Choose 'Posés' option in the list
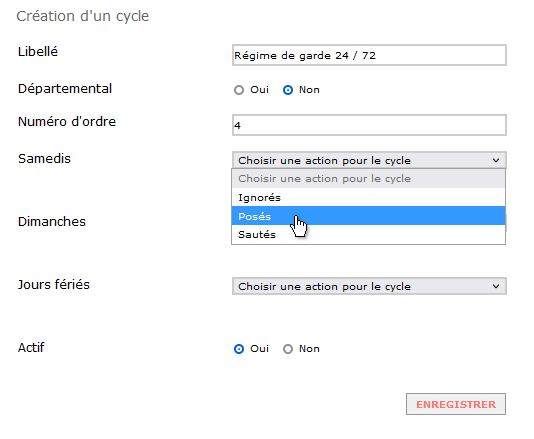The height and width of the screenshot is (439, 534). (368, 216)
